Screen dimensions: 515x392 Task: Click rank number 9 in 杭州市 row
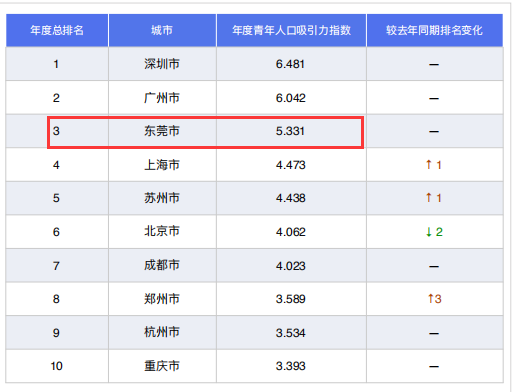click(x=56, y=333)
